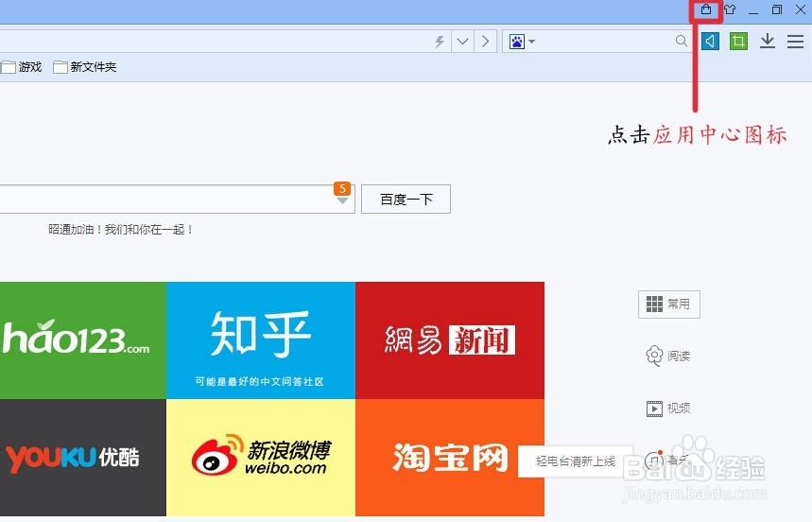
Task: Click the orange 5 notification badge
Action: [x=342, y=188]
